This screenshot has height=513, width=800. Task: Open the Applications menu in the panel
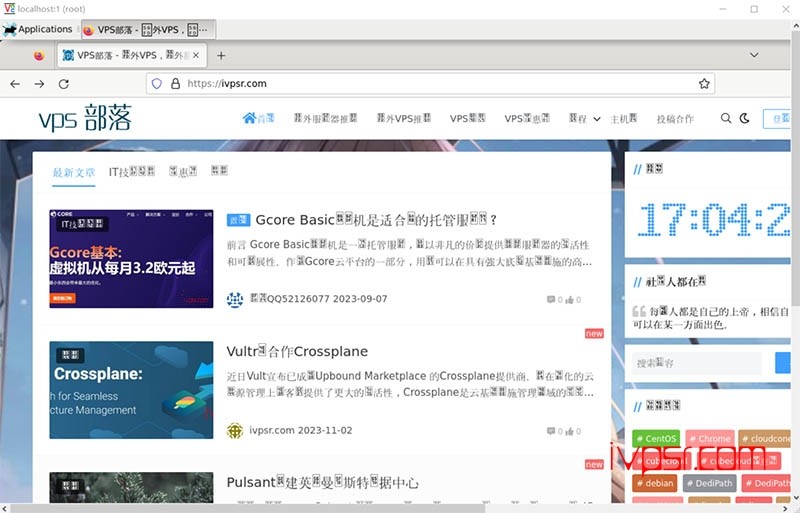pos(38,29)
